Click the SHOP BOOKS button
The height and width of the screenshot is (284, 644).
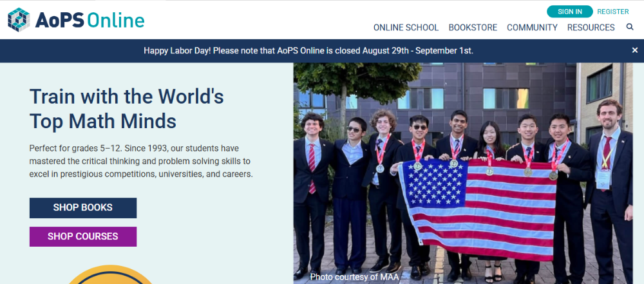(83, 207)
